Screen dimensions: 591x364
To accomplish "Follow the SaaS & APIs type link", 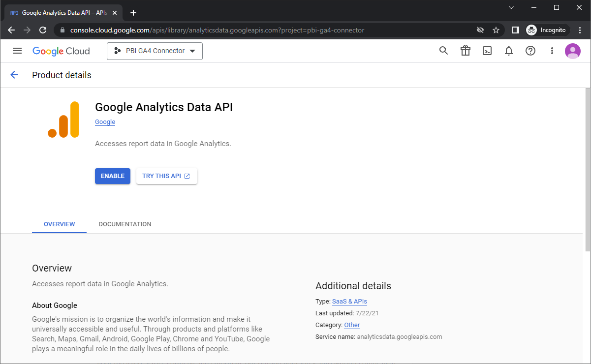I will (349, 302).
